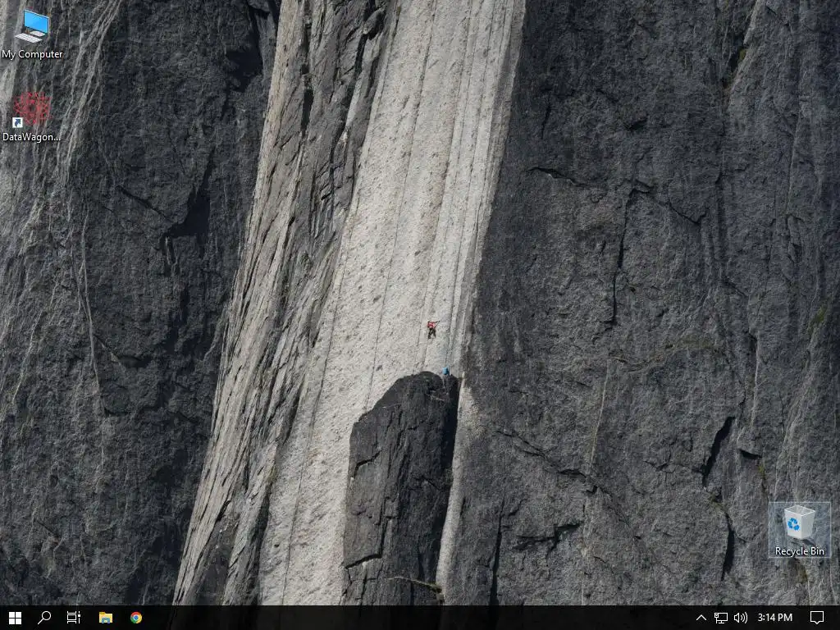Open volume control in tray
This screenshot has height=630, width=840.
pos(741,618)
